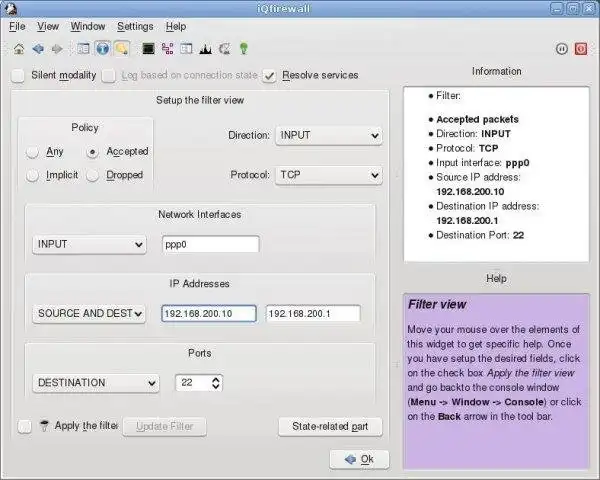Open the View menu

pos(48,26)
